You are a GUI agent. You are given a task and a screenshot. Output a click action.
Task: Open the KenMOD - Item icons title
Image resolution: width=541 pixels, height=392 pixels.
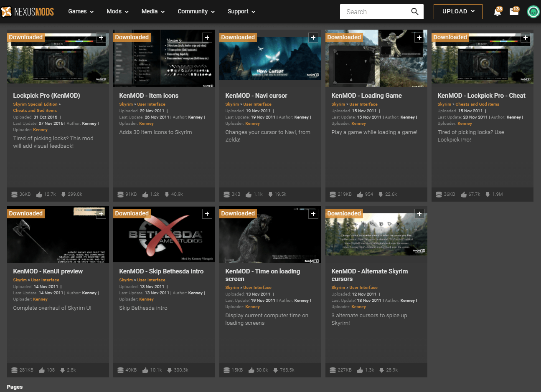point(149,96)
